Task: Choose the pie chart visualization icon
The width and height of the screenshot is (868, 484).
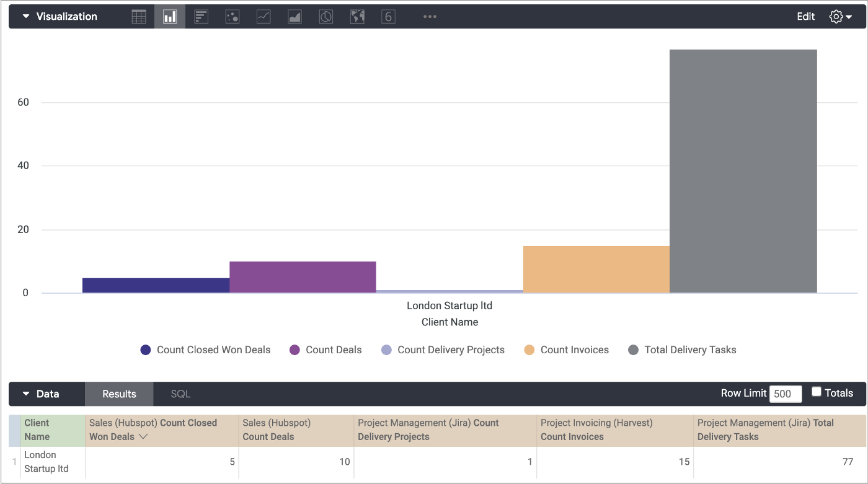Action: 326,17
